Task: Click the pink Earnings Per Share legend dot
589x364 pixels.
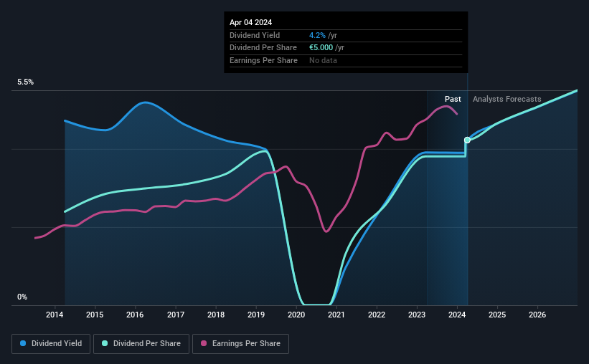Action: 204,343
